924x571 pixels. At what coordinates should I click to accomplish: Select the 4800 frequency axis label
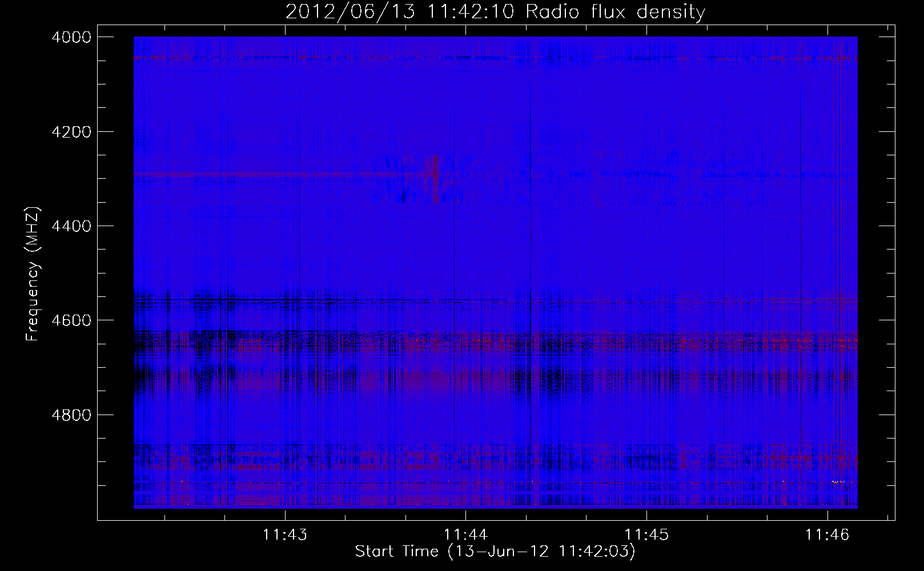pos(71,415)
